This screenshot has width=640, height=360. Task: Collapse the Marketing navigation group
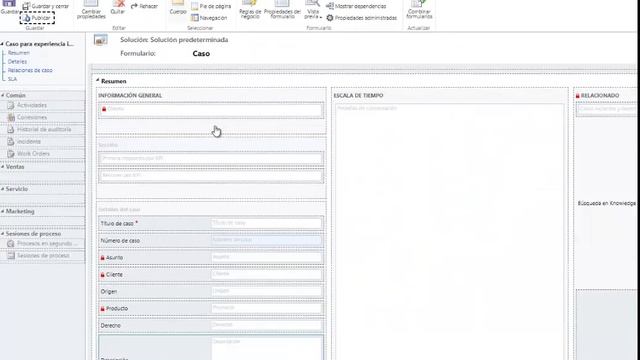pos(2,211)
